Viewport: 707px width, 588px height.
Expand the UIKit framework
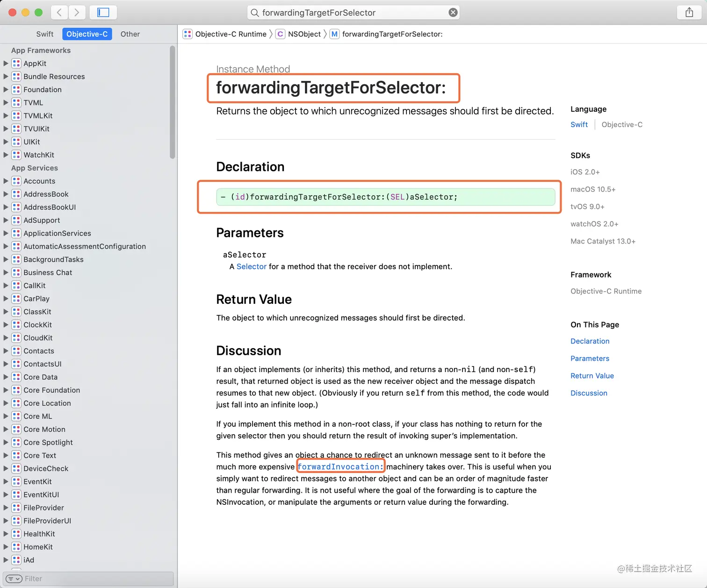tap(6, 142)
